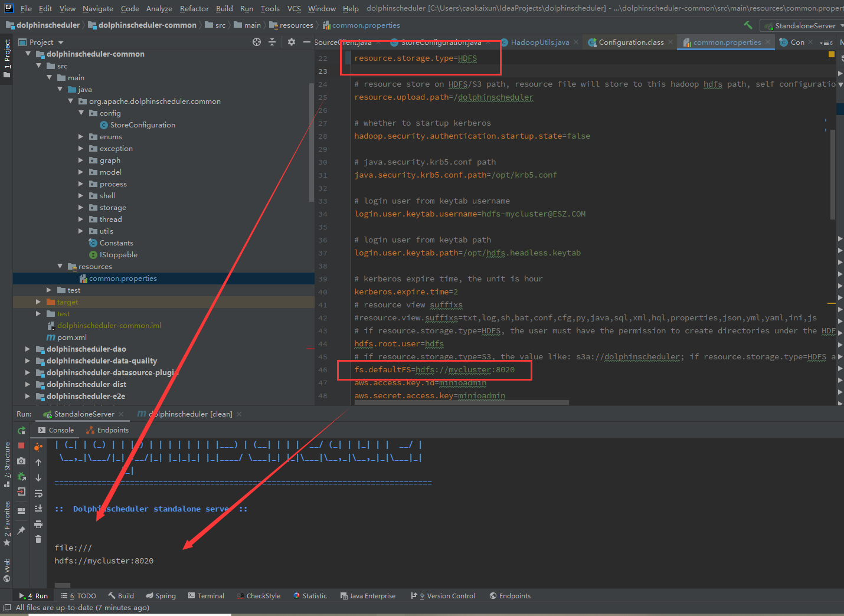
Task: Switch to StoreConfiguration.java editor tab
Action: [x=441, y=42]
